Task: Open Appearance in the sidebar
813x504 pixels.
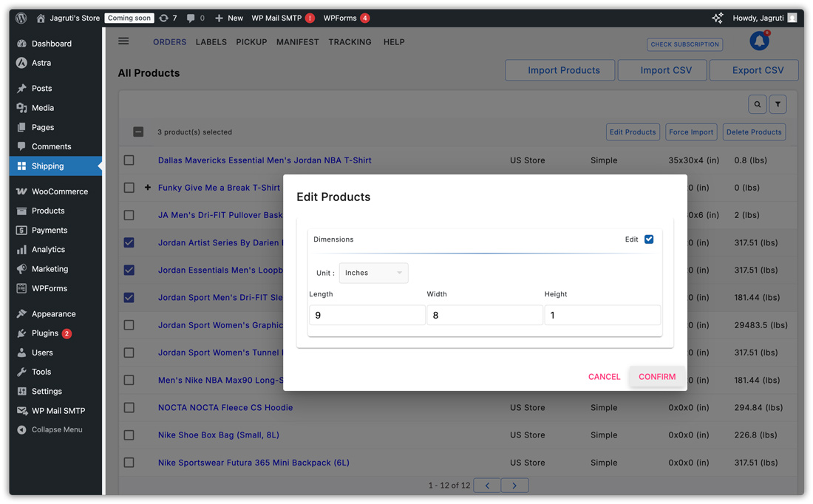Action: tap(53, 313)
